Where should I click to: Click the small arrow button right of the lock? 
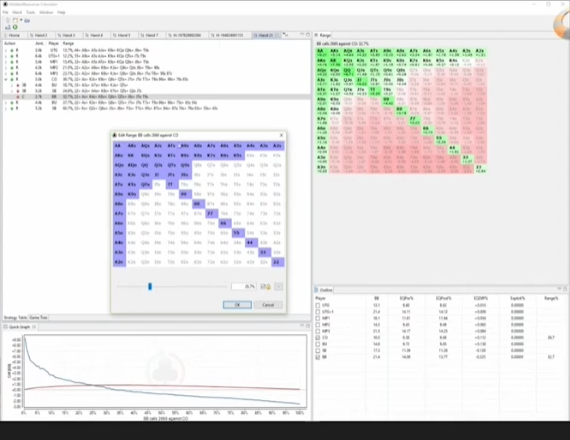[x=278, y=287]
